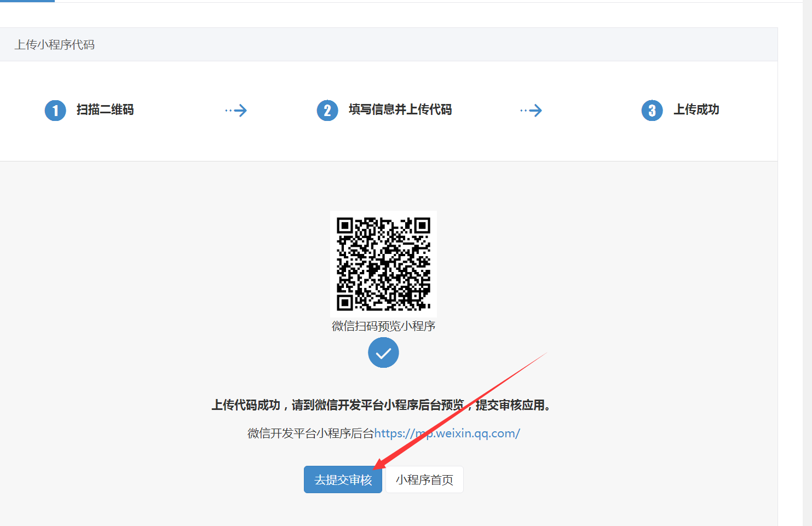
Task: Open the mp.weixin.qq.com link
Action: coord(447,433)
